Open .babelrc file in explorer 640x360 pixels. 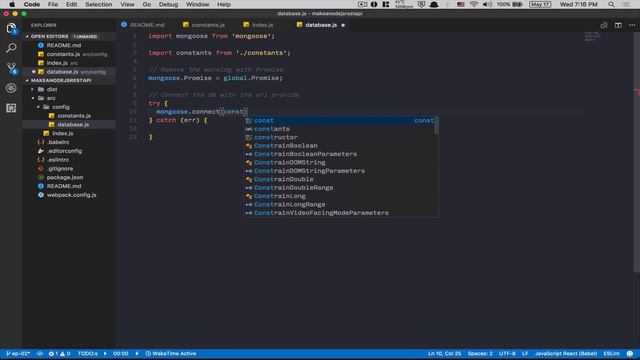pyautogui.click(x=58, y=142)
